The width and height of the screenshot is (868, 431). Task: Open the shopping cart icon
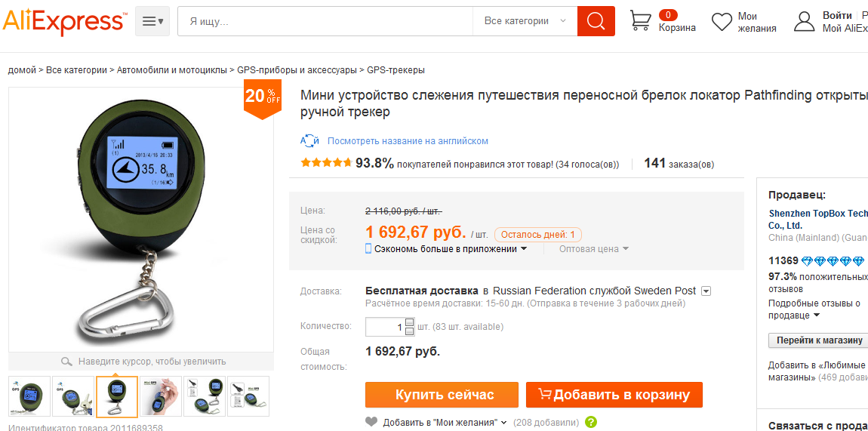pos(641,20)
